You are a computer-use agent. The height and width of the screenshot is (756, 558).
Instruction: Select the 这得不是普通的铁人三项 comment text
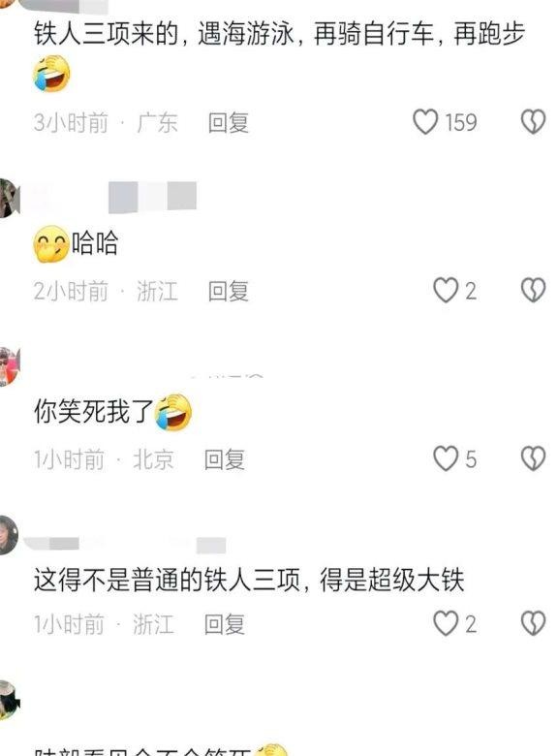coord(249,580)
